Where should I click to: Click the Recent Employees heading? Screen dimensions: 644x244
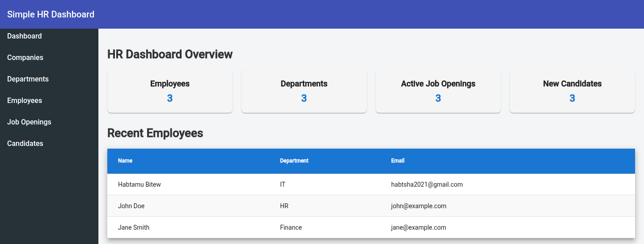(155, 133)
